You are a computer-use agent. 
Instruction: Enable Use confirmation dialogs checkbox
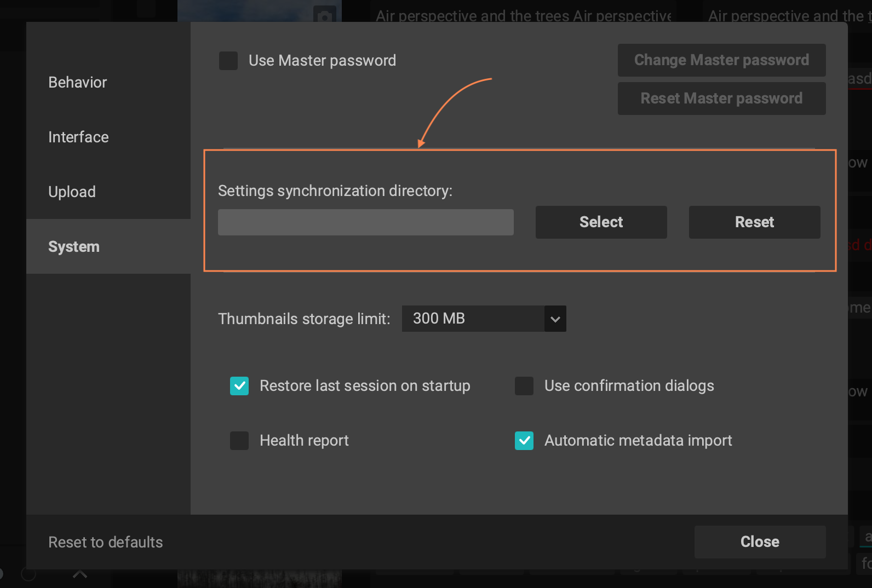tap(524, 386)
